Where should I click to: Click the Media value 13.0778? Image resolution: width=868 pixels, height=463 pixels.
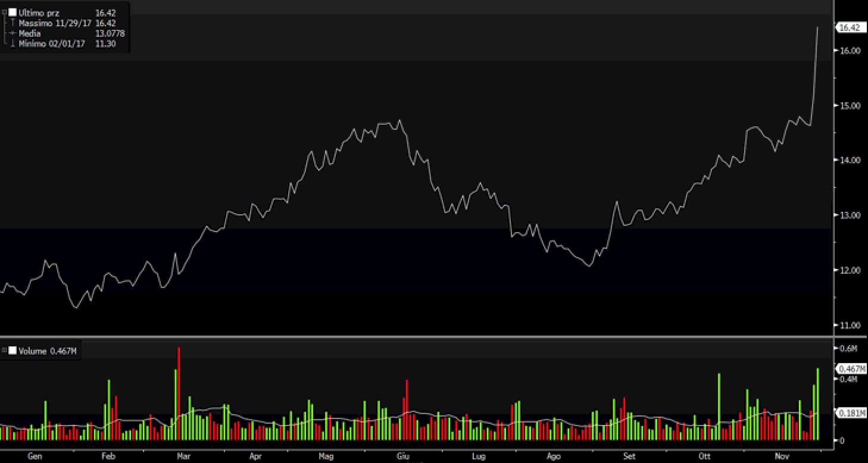[x=110, y=33]
